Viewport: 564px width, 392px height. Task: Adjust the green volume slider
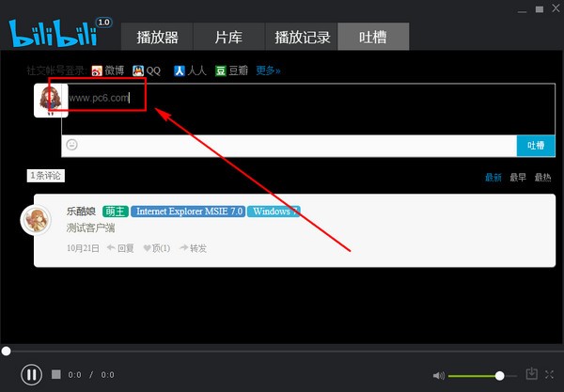pos(483,376)
